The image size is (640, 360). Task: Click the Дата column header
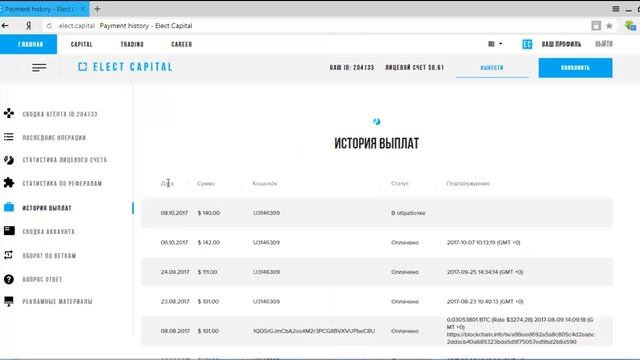[167, 184]
